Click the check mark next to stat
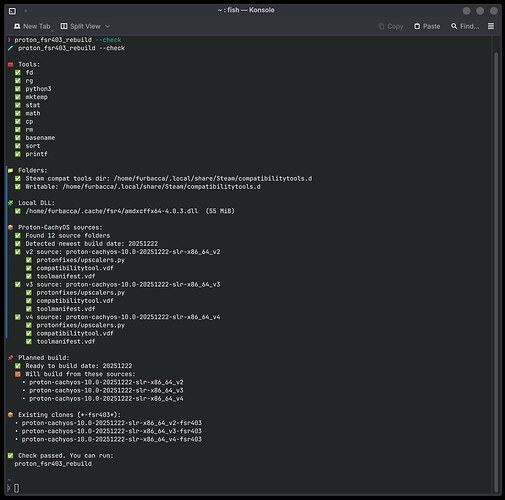The width and height of the screenshot is (505, 500). [x=18, y=105]
